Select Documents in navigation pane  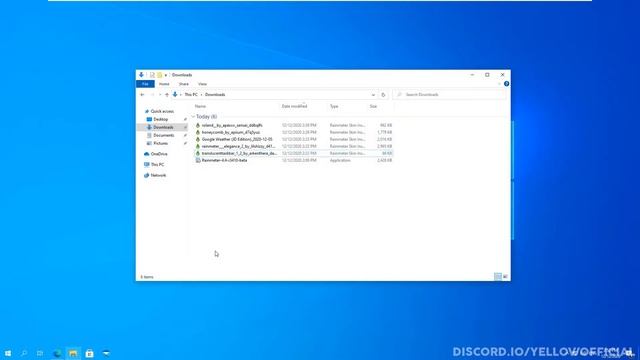164,136
